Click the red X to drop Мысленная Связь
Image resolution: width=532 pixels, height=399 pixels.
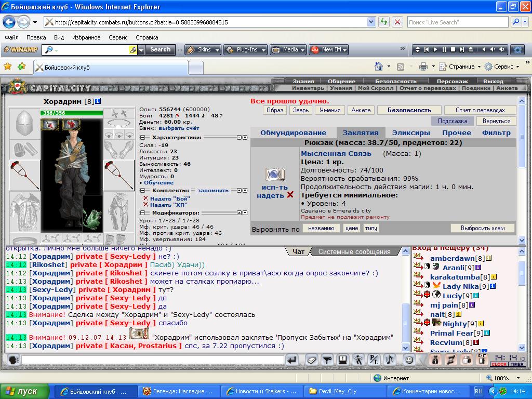[x=290, y=195]
